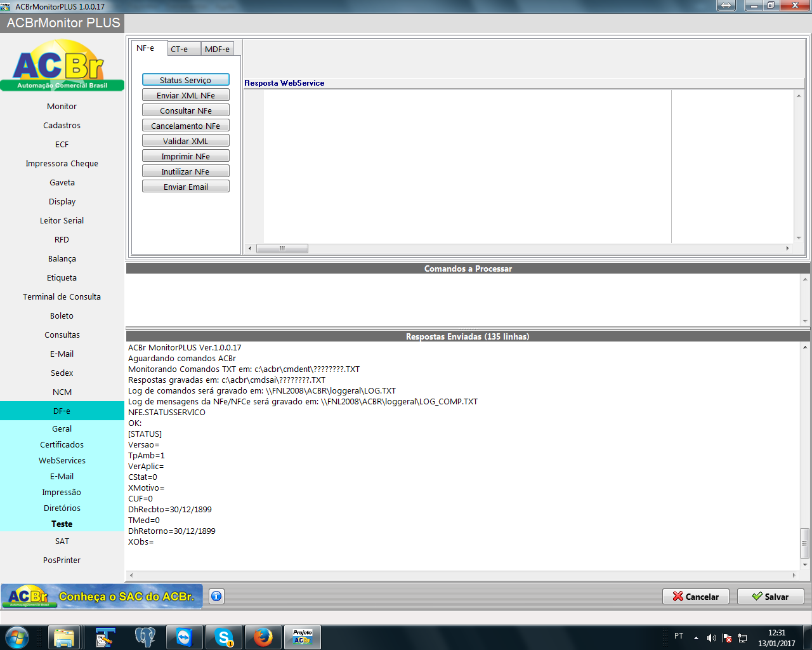Click the volume tray icon
Image resolution: width=812 pixels, height=650 pixels.
[x=711, y=637]
